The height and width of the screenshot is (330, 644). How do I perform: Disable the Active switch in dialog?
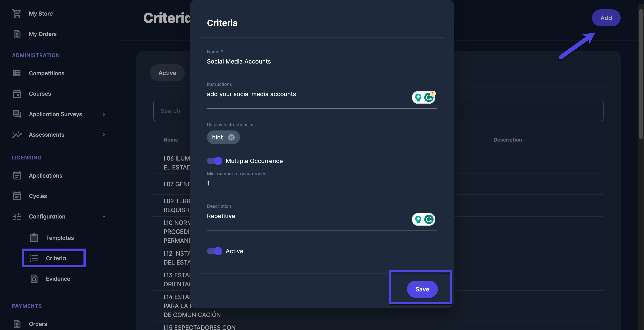(214, 251)
